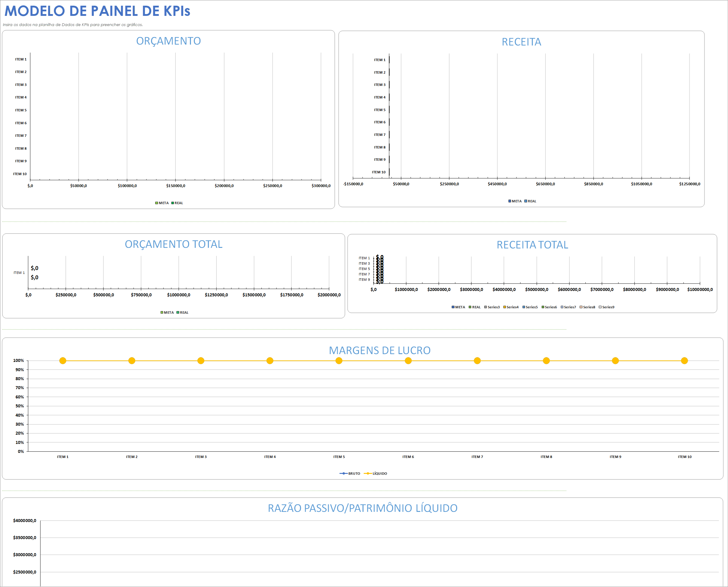Click $2000000,0 axis value in ORÇAMENTO TOTAL
This screenshot has width=728, height=587.
[329, 295]
